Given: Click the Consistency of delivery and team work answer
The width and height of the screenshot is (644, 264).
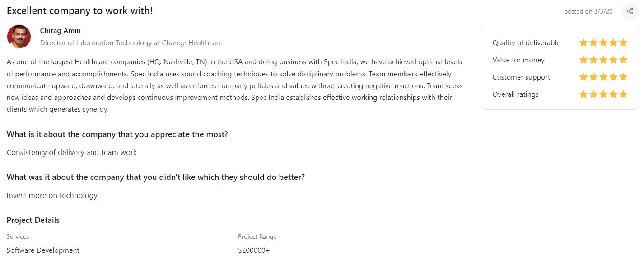Looking at the screenshot, I should pos(72,152).
